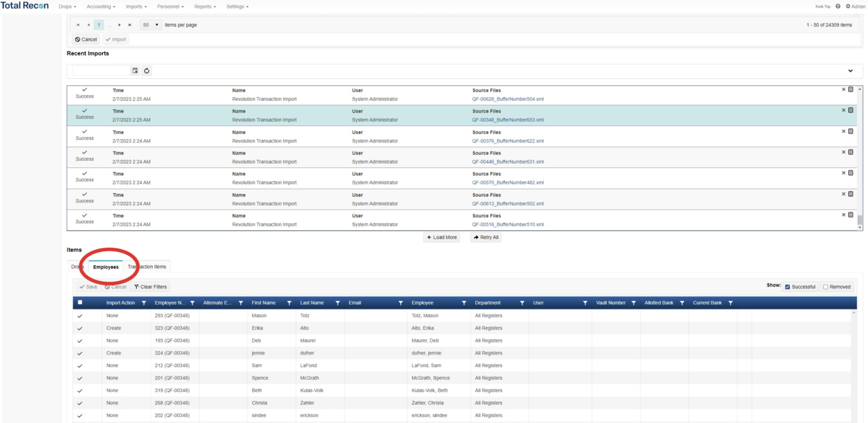Remove the QF-00613_BufferNumber502.xml import with X
Viewport: 868px width, 423px height.
844,194
